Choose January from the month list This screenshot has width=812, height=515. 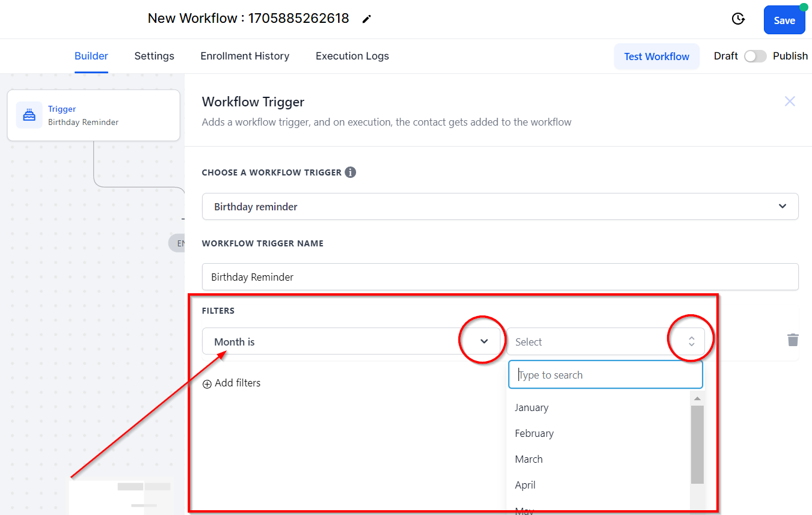point(532,407)
